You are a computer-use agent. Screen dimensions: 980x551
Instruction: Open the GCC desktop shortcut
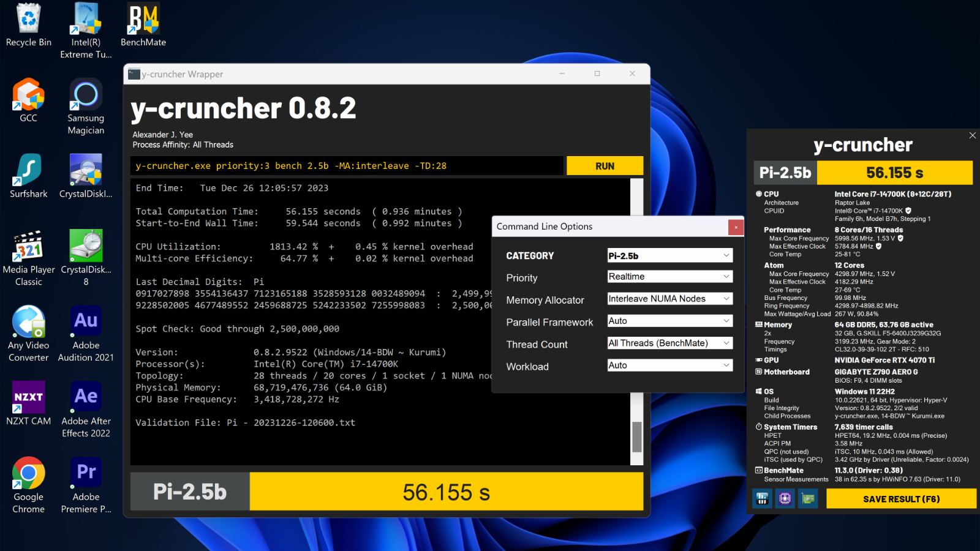click(28, 100)
